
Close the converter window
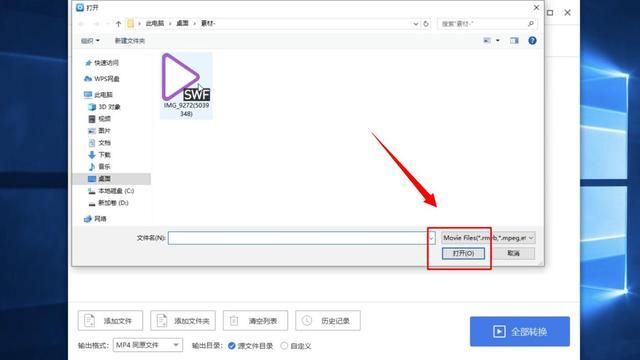[567, 13]
